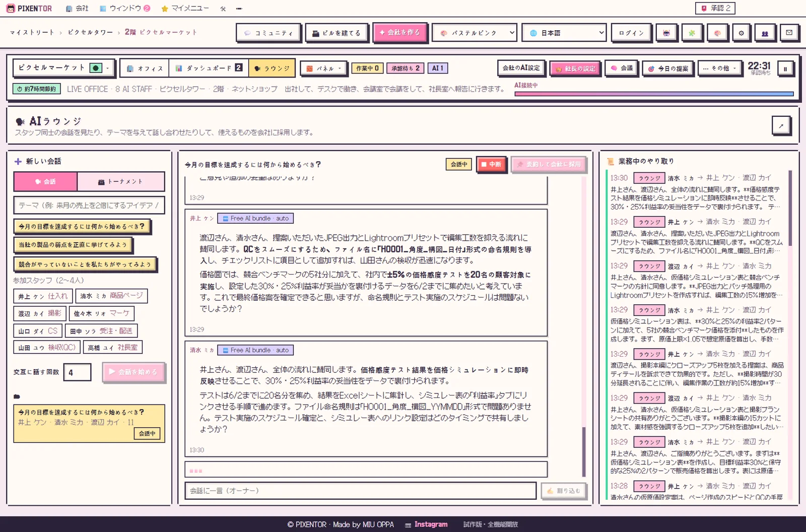Screen dimensions: 806x532
Task: Open the Instagram footer link
Action: (426, 524)
